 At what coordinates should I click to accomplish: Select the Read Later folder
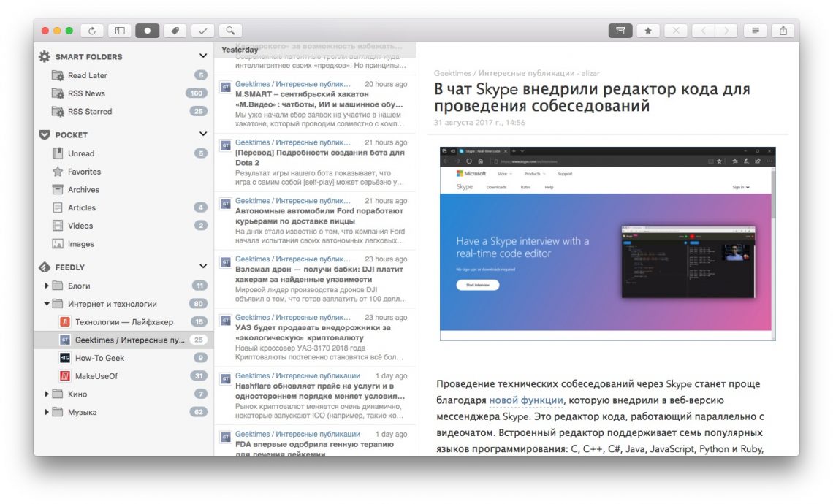[85, 75]
